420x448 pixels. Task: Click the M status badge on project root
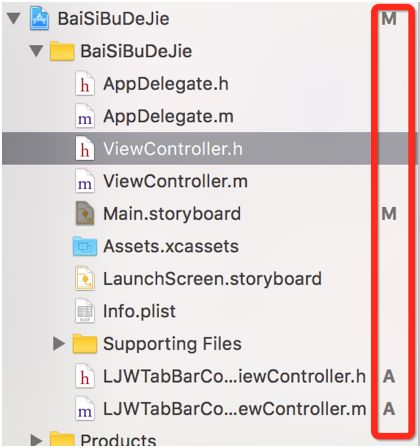coord(389,19)
